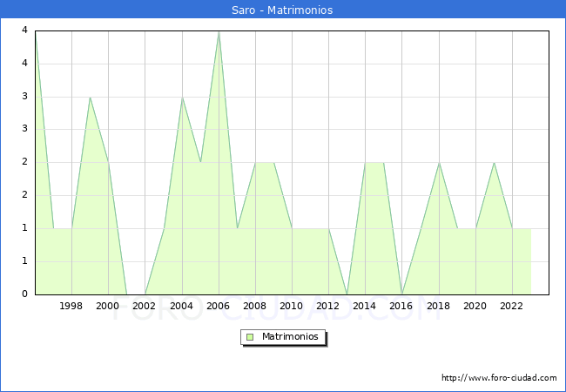Select the 2002 x-axis label

tap(144, 306)
